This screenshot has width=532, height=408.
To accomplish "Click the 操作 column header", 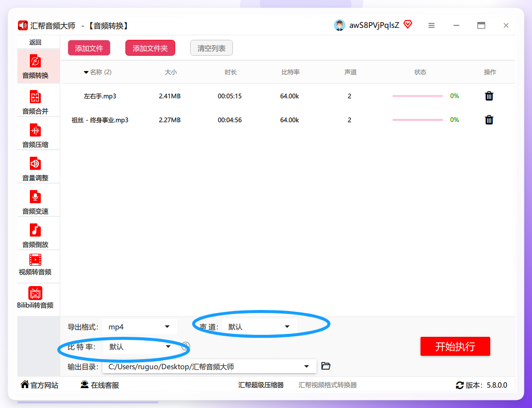I will coord(490,72).
